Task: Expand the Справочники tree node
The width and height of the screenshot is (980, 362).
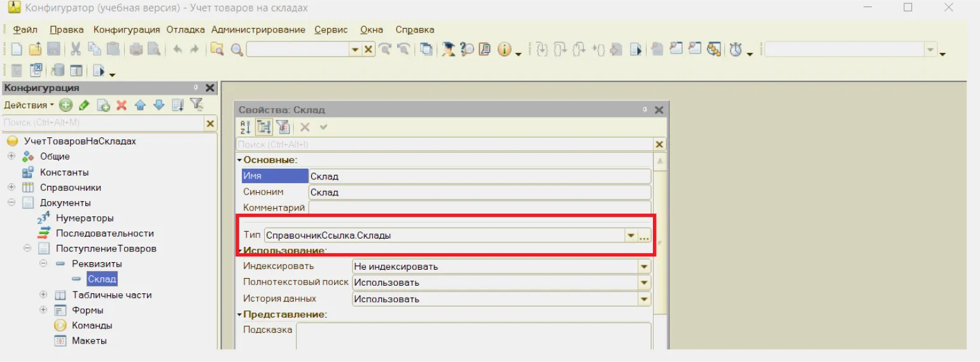Action: pyautogui.click(x=11, y=188)
